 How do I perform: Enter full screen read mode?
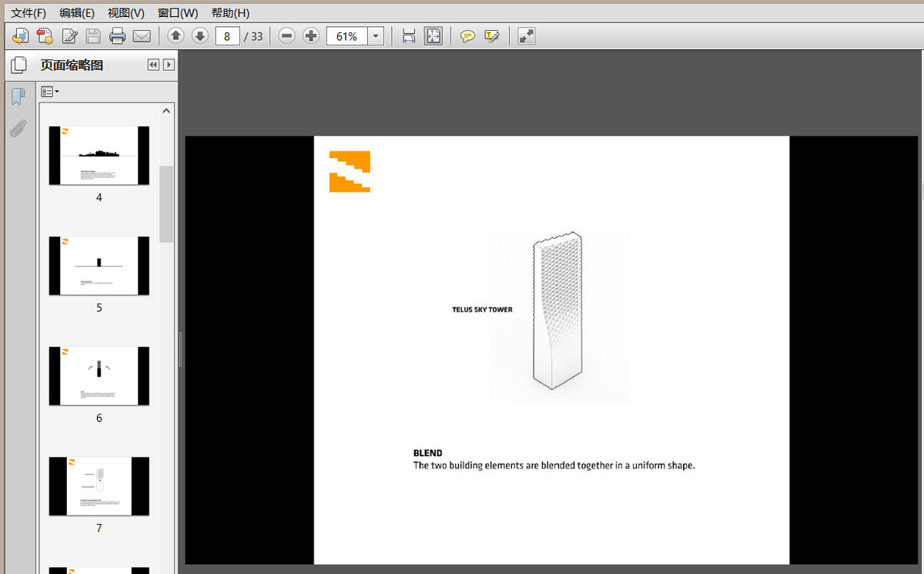(527, 36)
